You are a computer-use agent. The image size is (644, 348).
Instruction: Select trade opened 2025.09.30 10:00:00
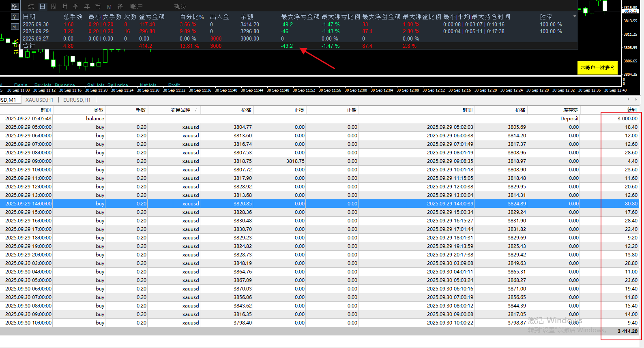(320, 322)
